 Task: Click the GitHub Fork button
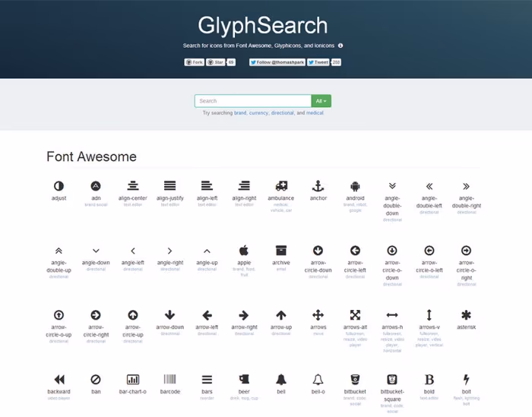pos(194,62)
